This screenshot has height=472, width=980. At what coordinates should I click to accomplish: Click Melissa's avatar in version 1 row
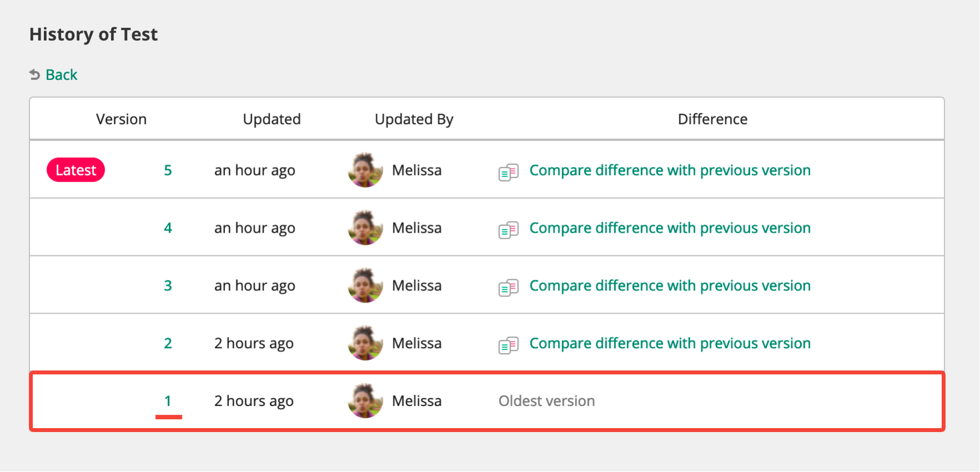[365, 401]
